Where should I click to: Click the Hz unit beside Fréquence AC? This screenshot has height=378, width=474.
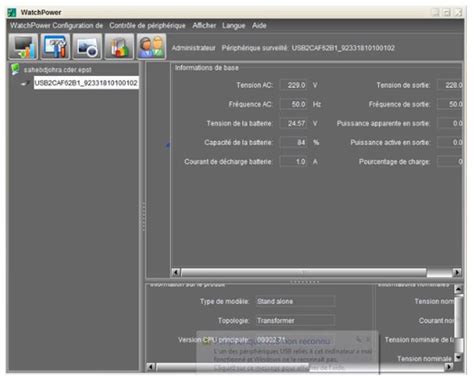tap(317, 105)
